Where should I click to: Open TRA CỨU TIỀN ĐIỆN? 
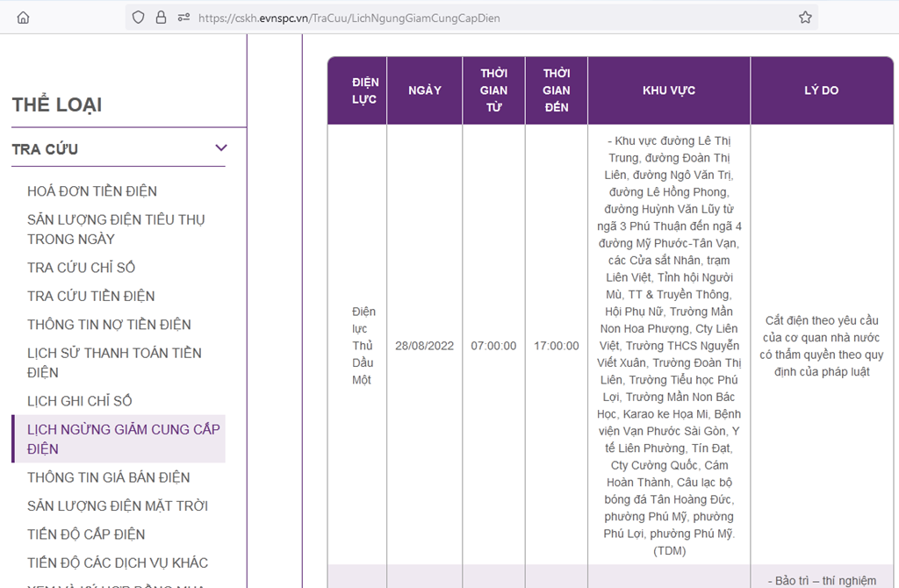[90, 297]
